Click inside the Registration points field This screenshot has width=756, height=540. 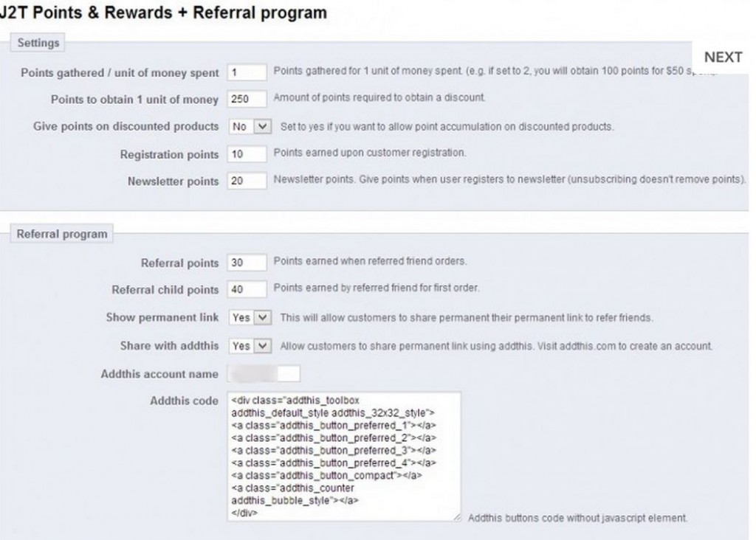(247, 153)
